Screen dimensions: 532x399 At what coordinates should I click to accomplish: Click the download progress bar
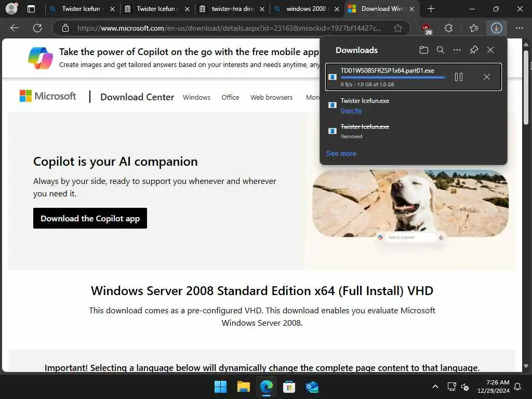coord(394,78)
